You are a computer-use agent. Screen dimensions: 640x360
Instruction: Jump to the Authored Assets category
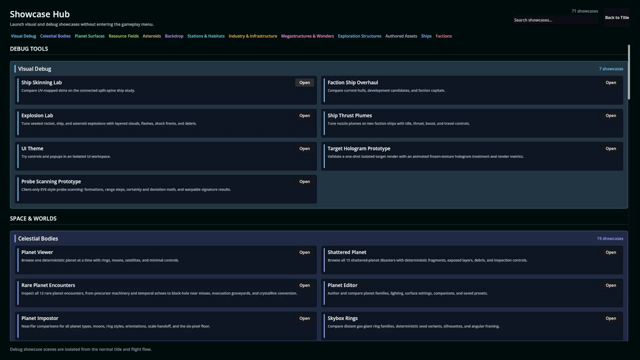coord(401,36)
